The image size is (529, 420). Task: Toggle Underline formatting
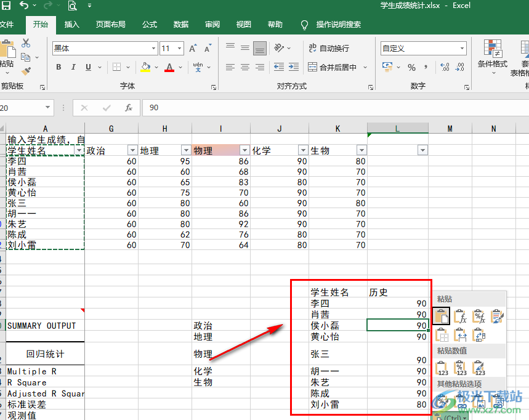(x=89, y=67)
